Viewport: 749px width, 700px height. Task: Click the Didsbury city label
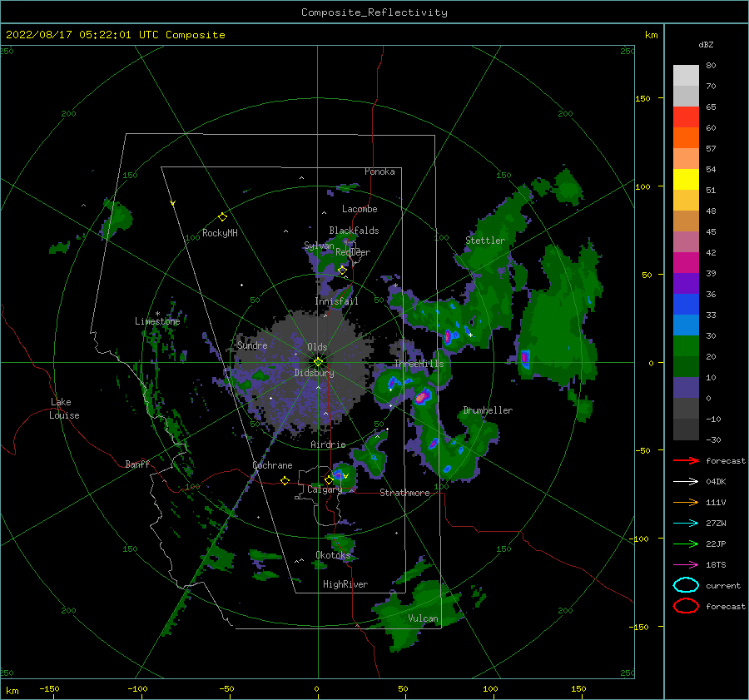(314, 373)
